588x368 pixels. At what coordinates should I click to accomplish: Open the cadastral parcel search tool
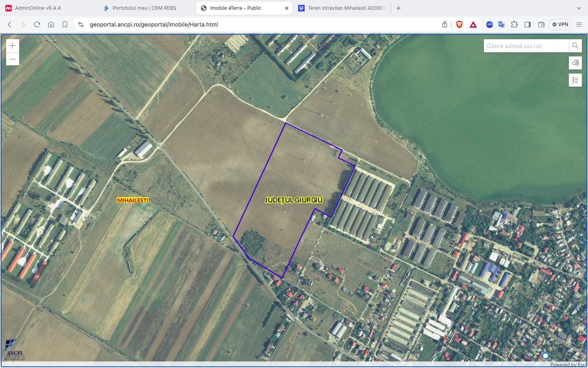(575, 63)
